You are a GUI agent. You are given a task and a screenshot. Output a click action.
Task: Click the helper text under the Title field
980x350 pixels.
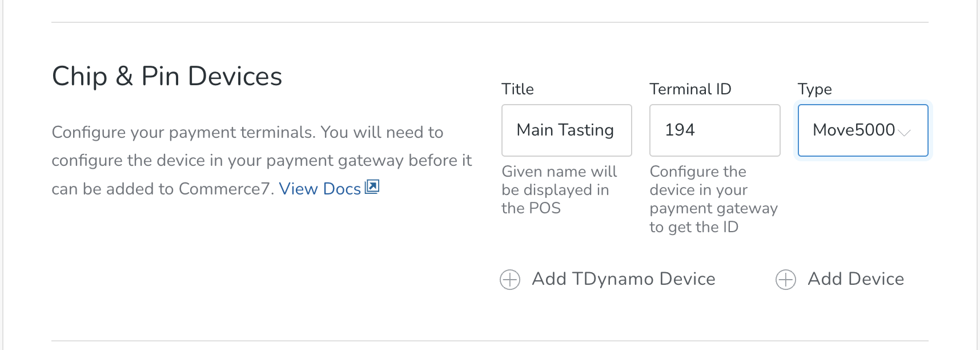[559, 190]
